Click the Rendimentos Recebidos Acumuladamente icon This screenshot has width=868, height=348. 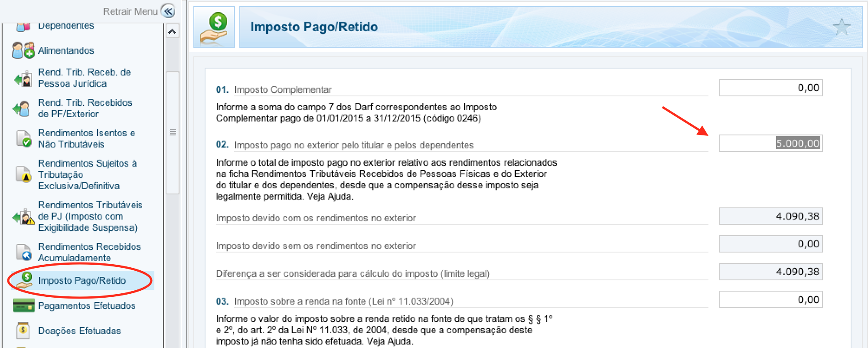(24, 252)
